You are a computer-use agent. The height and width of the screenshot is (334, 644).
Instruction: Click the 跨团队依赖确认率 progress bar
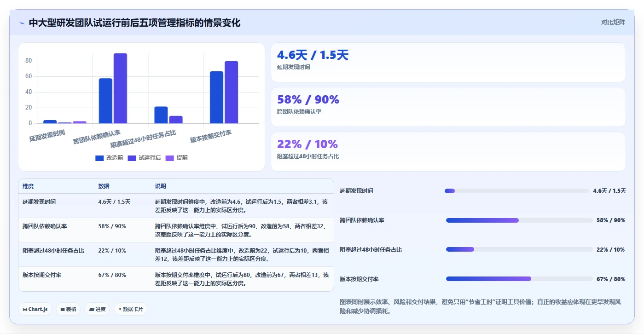(519, 220)
